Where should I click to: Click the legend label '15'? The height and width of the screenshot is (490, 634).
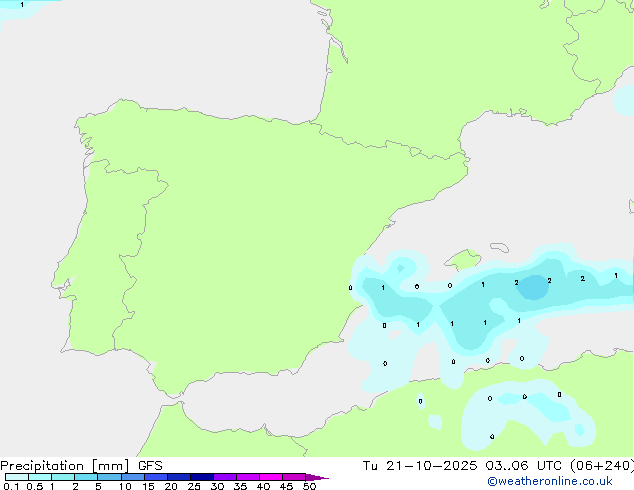pyautogui.click(x=148, y=486)
